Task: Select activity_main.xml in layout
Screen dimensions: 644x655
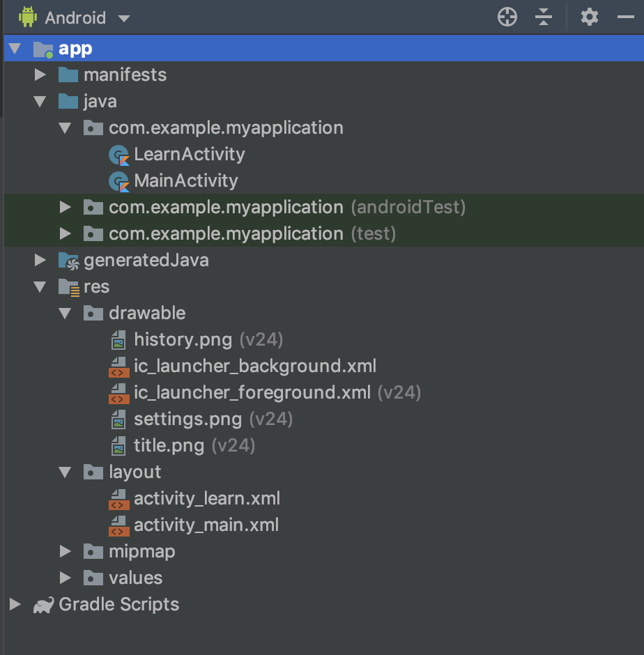Action: (x=206, y=525)
